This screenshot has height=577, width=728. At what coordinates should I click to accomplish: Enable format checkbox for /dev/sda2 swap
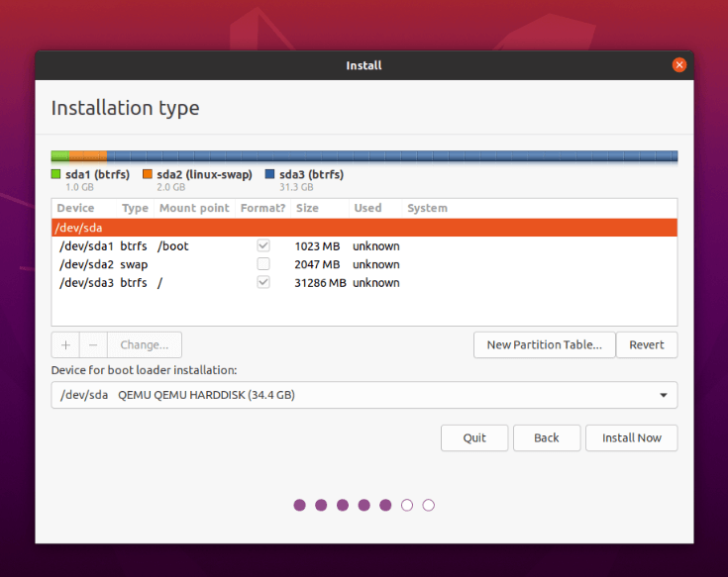point(263,264)
